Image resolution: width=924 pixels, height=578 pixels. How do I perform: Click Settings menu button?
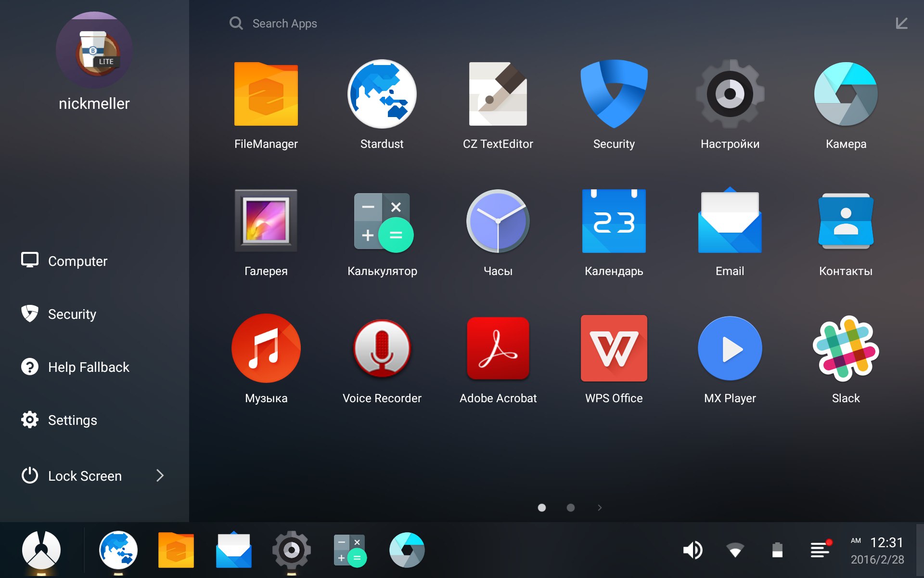point(74,419)
